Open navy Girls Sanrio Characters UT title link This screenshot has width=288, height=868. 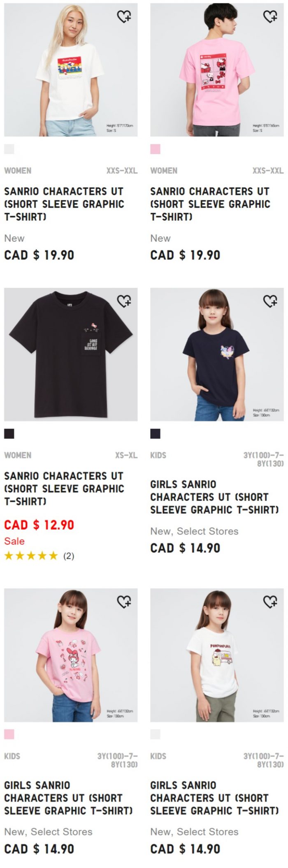click(214, 497)
